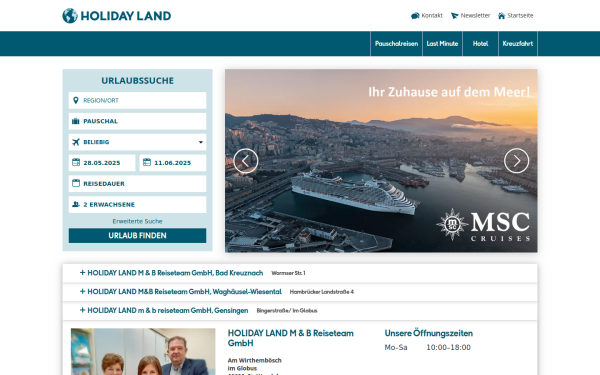The width and height of the screenshot is (600, 375).
Task: Open the Pauschal travel type selector
Action: [x=137, y=121]
